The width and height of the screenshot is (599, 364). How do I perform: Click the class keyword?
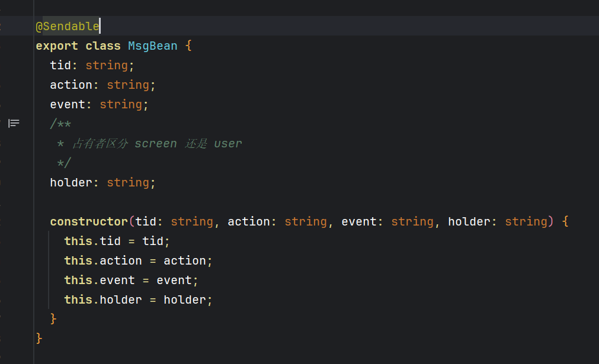pos(102,46)
